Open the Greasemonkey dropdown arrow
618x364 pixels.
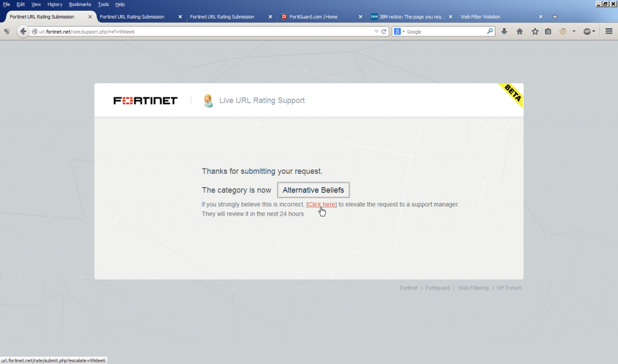574,31
